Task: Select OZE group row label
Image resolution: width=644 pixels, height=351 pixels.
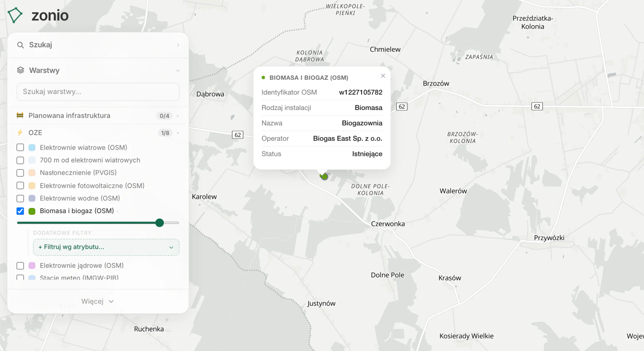Action: tap(35, 133)
